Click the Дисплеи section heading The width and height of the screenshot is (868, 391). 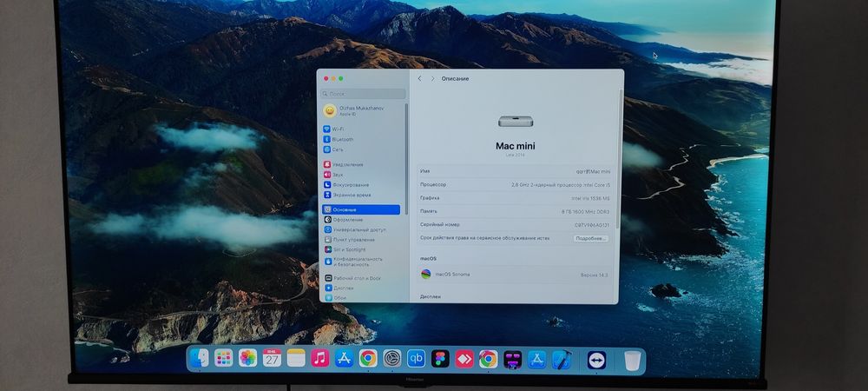431,297
